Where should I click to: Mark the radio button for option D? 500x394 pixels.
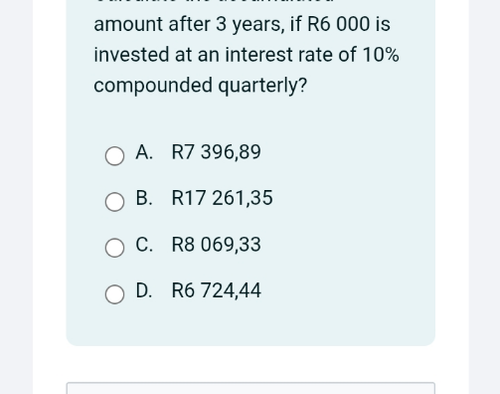pos(115,294)
